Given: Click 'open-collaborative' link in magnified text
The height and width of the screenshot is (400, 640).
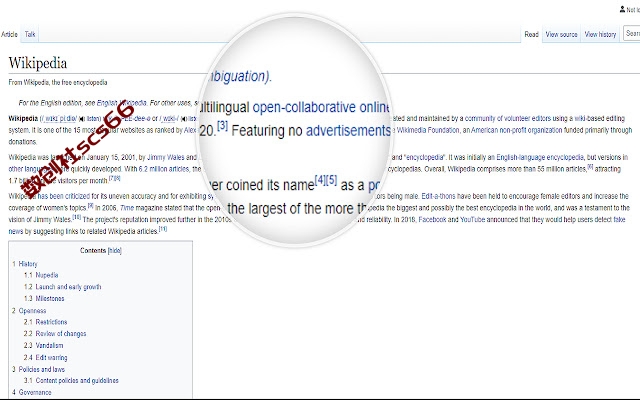Looking at the screenshot, I should [x=304, y=107].
